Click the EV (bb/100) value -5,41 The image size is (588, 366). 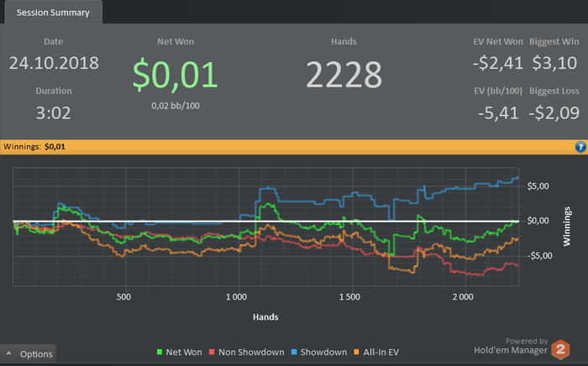click(498, 112)
